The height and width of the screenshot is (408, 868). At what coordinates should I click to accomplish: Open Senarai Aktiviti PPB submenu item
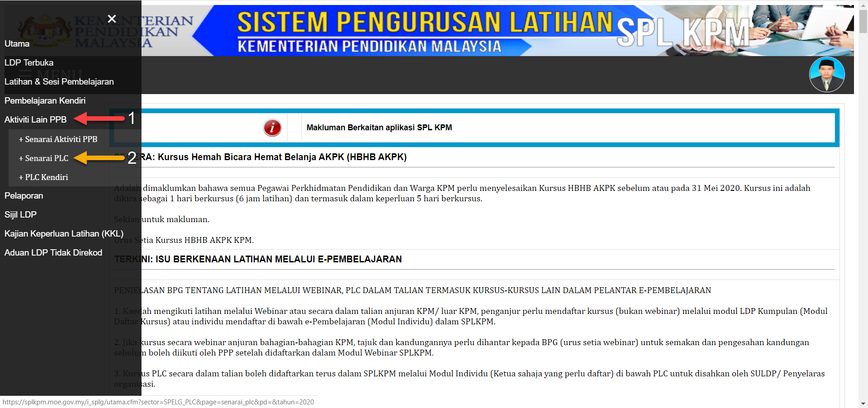[58, 139]
